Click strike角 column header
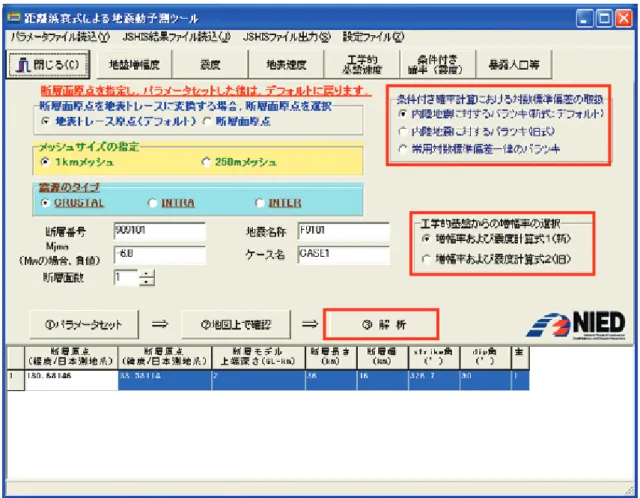 click(434, 357)
